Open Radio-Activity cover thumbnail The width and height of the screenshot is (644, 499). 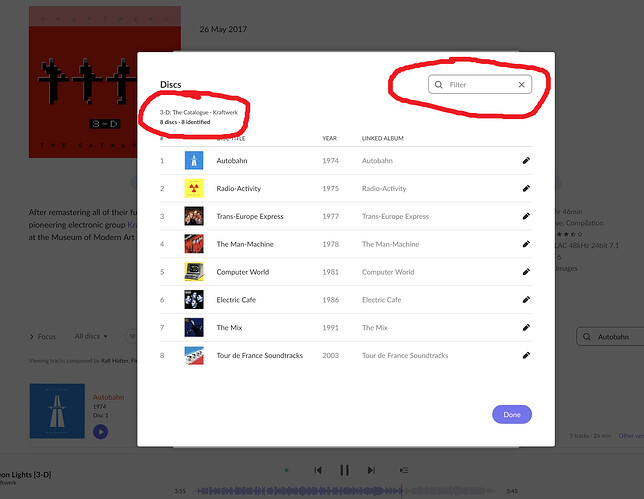click(x=194, y=189)
